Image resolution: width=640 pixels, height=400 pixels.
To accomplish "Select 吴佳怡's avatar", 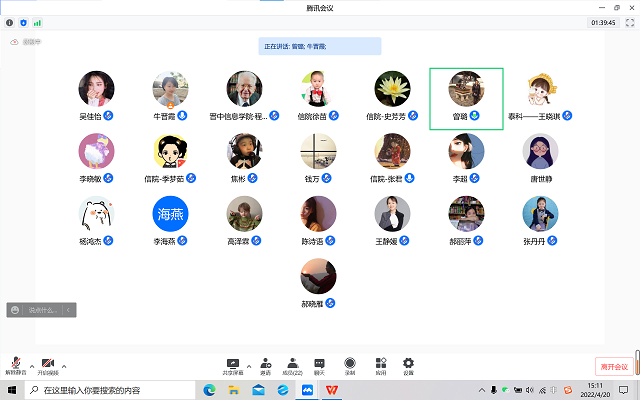I will tap(96, 89).
